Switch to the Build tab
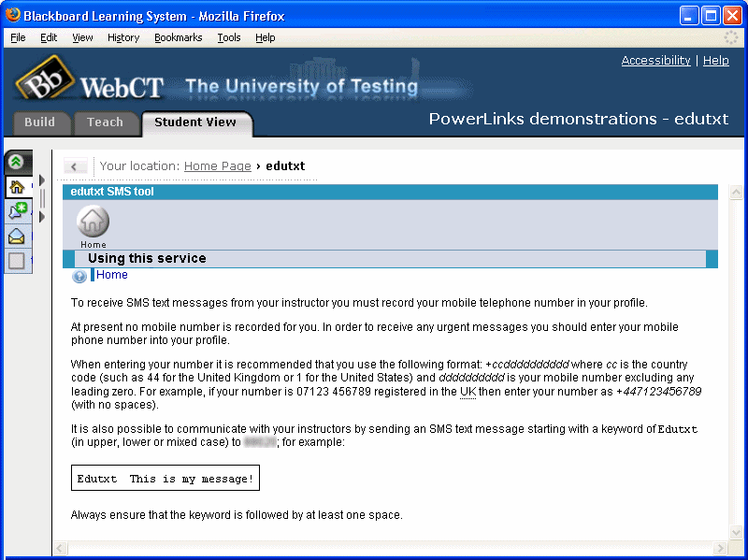 coord(41,122)
